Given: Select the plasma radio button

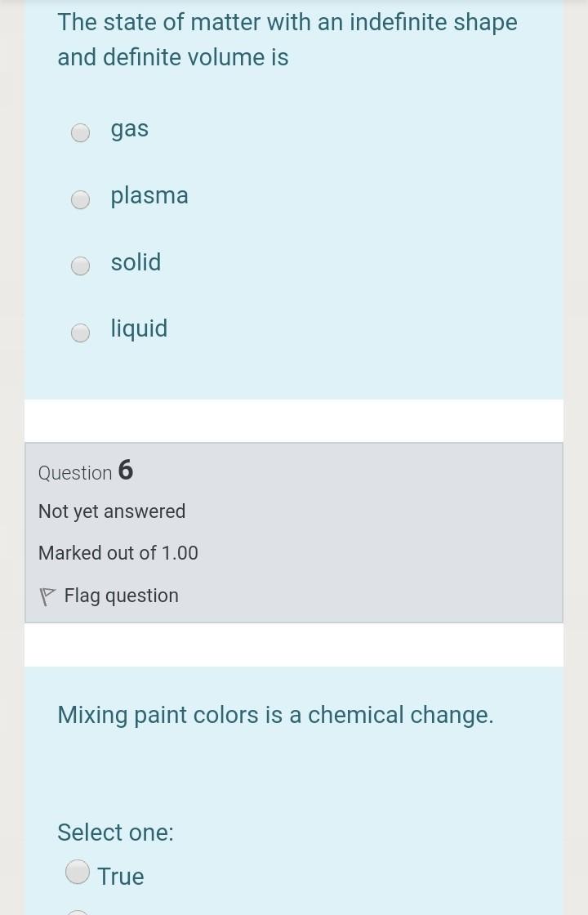Looking at the screenshot, I should [80, 199].
